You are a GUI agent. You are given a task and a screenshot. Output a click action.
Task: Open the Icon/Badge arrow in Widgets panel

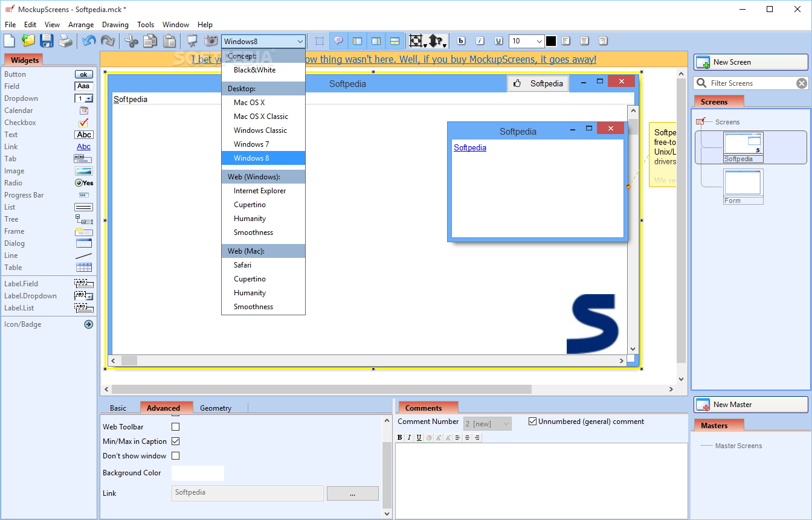point(88,324)
